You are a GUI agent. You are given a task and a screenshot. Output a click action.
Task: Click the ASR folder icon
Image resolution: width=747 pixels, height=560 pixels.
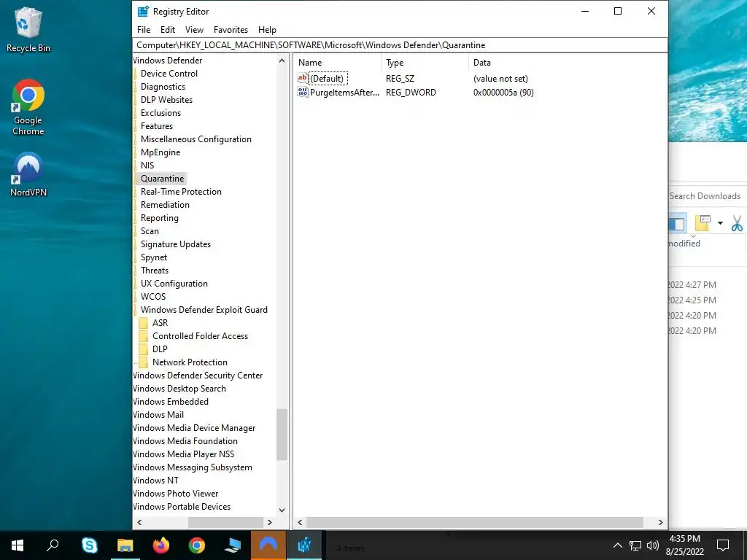pyautogui.click(x=143, y=323)
